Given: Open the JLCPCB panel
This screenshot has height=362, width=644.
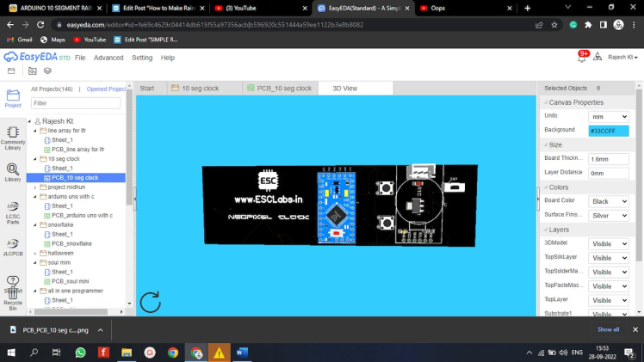Looking at the screenshot, I should click(x=13, y=248).
